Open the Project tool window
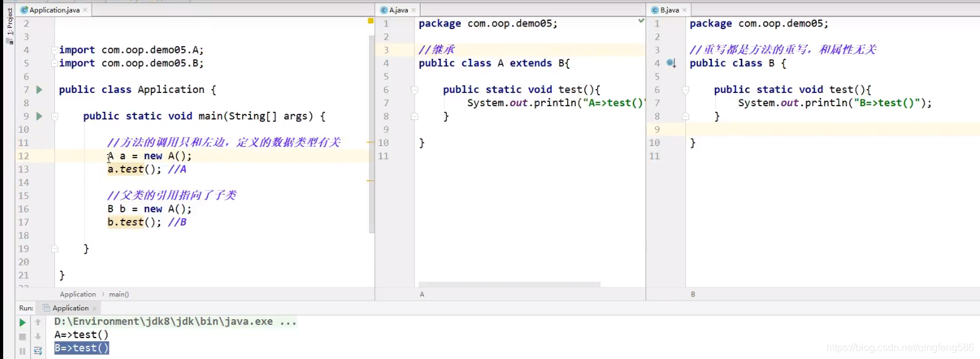Image resolution: width=980 pixels, height=359 pixels. 9,25
